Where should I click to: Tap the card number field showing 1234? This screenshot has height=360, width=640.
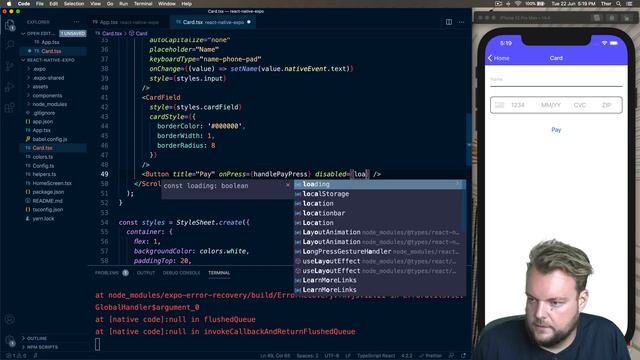click(518, 105)
